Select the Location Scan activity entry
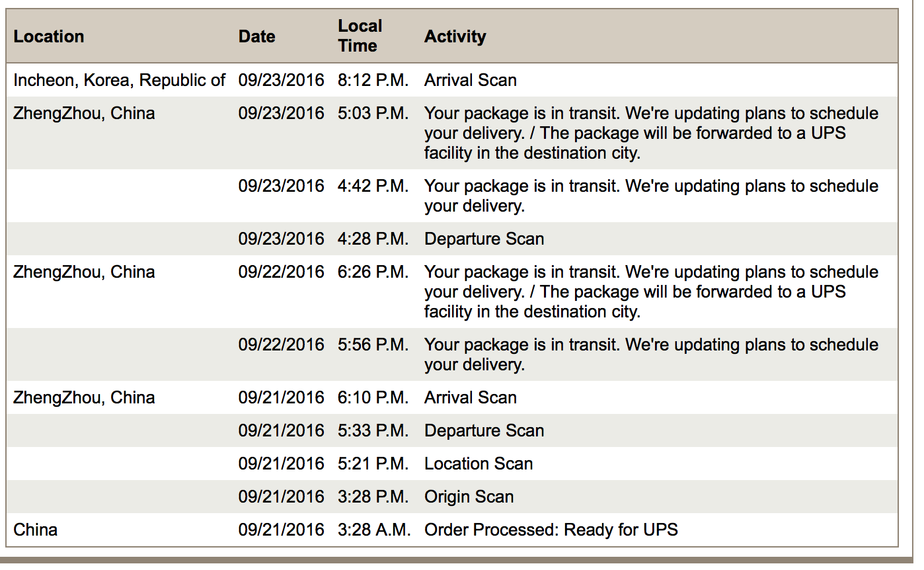The image size is (924, 570). [479, 464]
